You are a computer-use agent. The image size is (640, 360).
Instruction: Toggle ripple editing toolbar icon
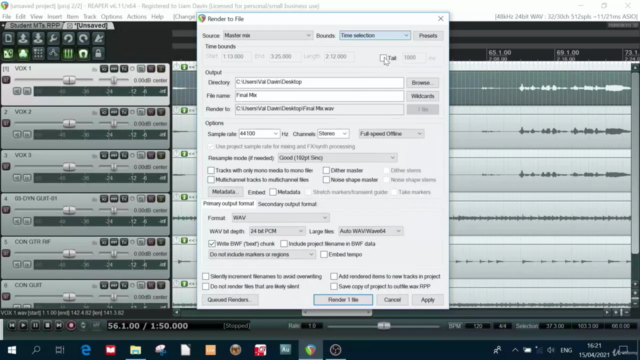(38, 53)
